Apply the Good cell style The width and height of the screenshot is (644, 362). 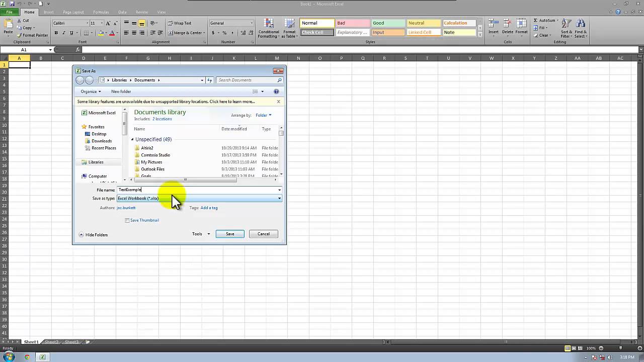tap(388, 23)
